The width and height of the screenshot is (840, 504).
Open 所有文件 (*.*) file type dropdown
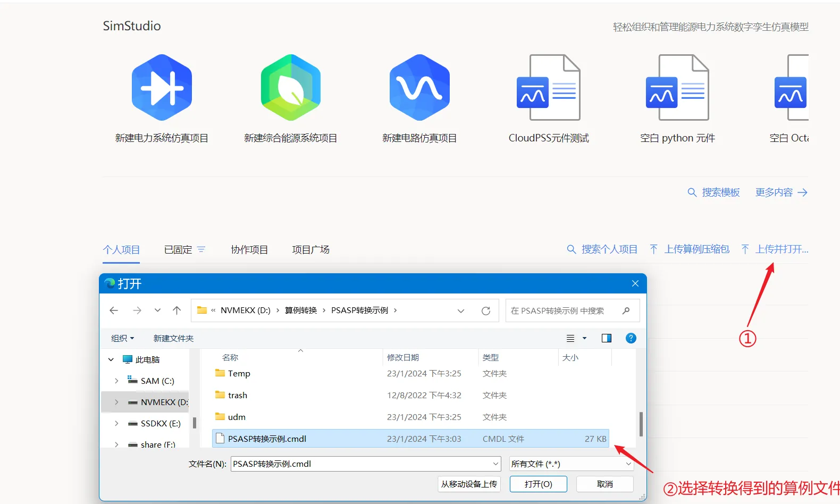[572, 464]
